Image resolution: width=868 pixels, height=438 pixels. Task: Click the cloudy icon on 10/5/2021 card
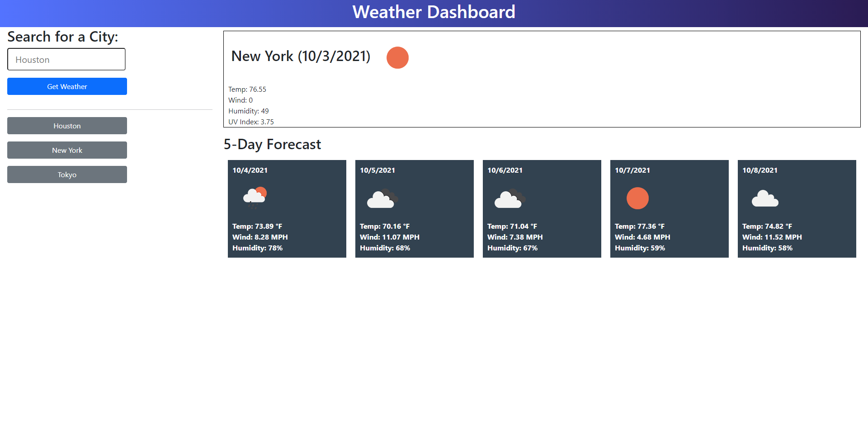[x=382, y=198]
